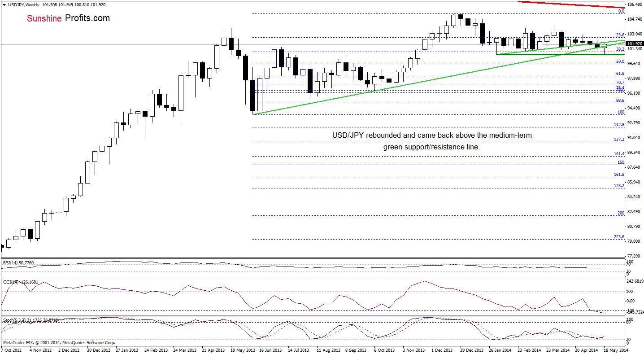Click the Fibonacci 161.8 level label

[x=619, y=175]
